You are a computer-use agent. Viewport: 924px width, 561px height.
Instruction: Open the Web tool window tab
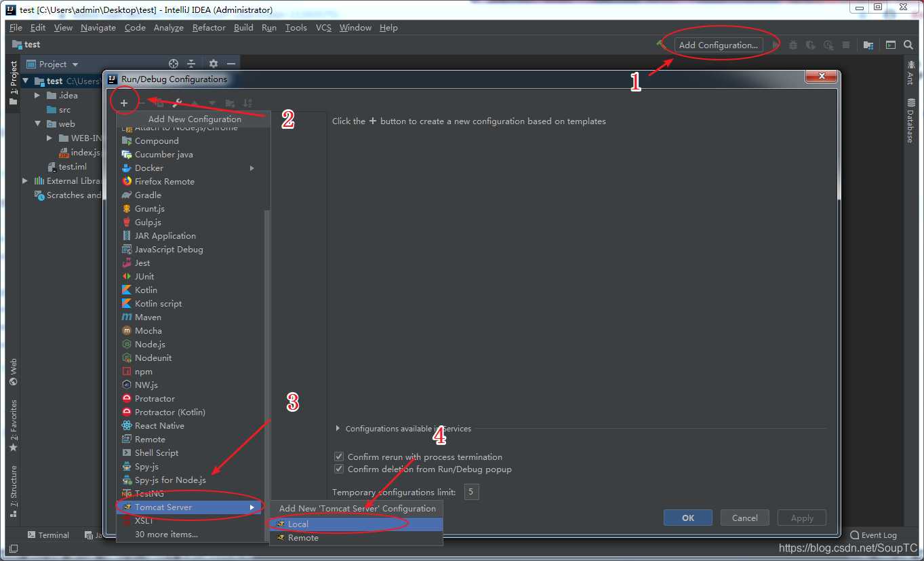[14, 372]
